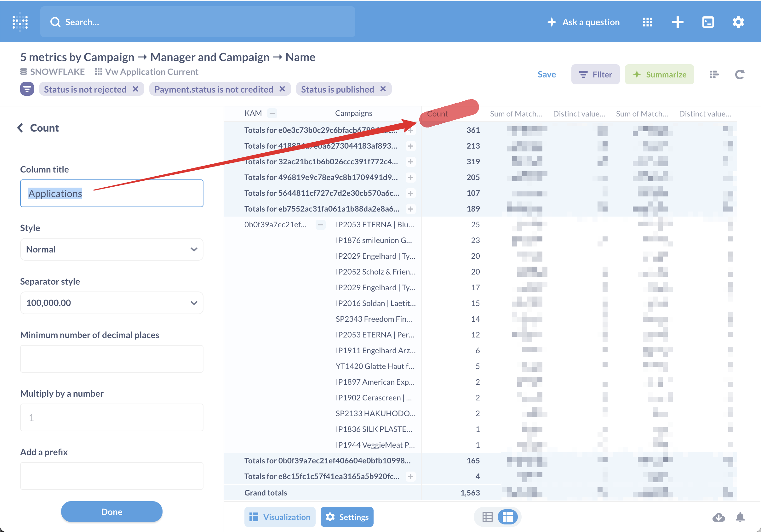Viewport: 761px width, 532px height.
Task: Click the filter funnel icon beside filter pills
Action: pyautogui.click(x=27, y=89)
